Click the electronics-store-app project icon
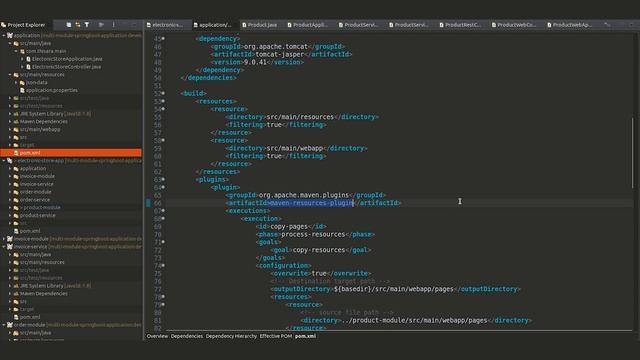This screenshot has width=640, height=360. tap(10, 161)
